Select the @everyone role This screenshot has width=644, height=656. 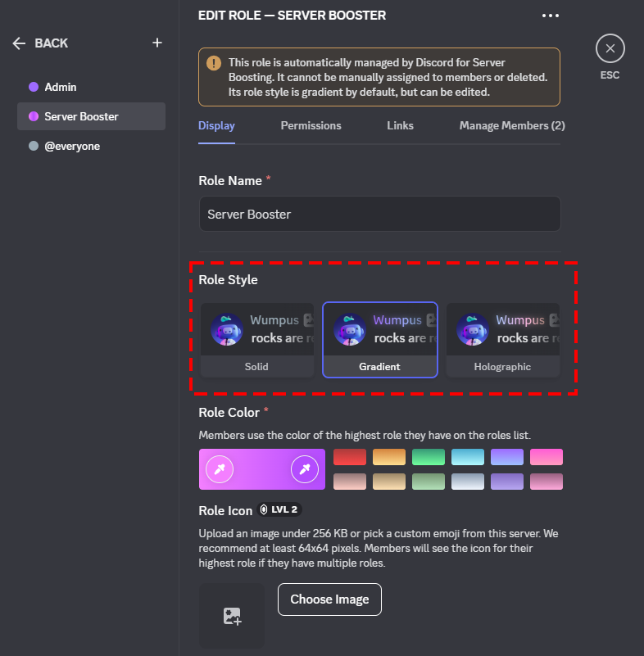click(x=72, y=146)
